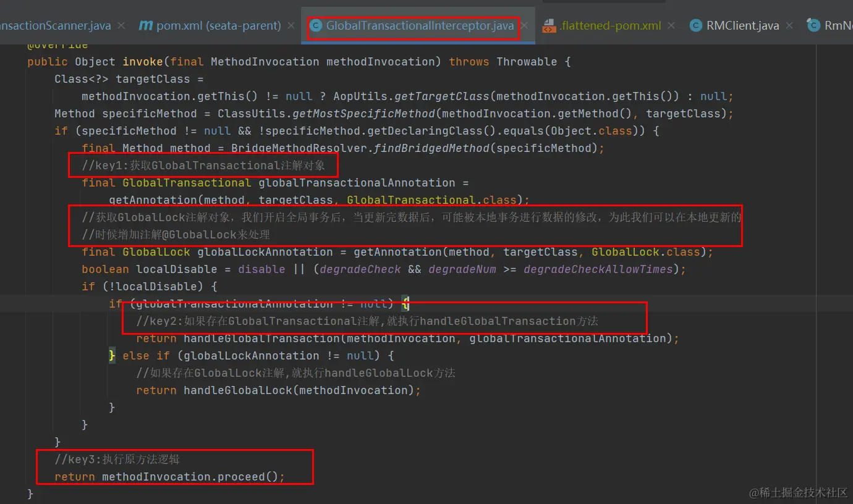Image resolution: width=853 pixels, height=504 pixels.
Task: Close the RMClient.java tab
Action: tap(790, 26)
